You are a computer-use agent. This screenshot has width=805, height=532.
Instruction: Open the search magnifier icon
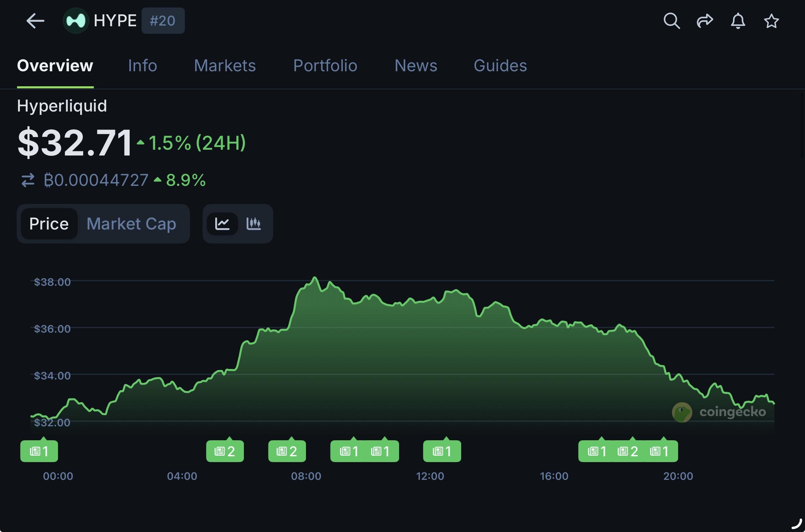[x=672, y=21]
